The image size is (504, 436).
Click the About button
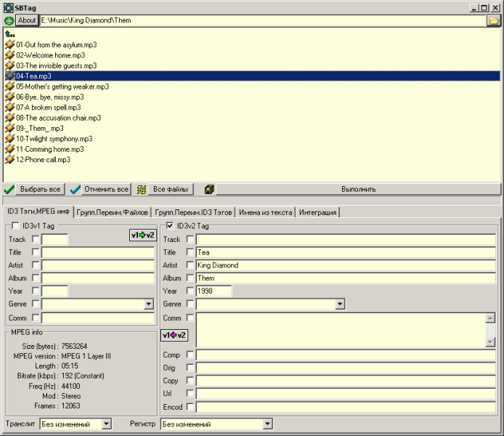[27, 20]
